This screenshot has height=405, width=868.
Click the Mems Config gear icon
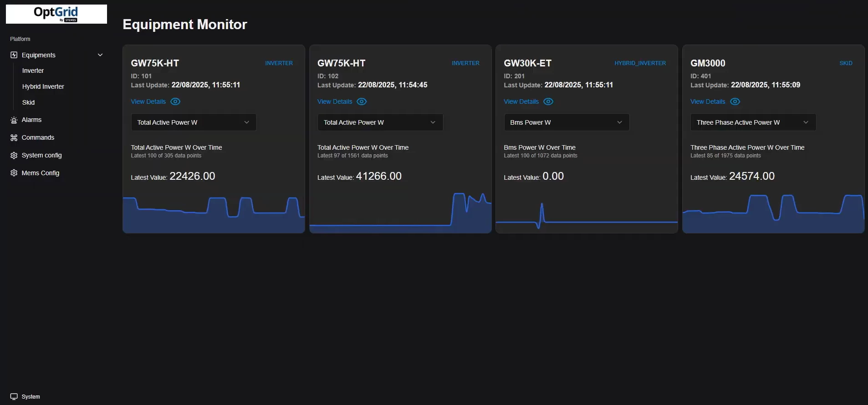coord(14,173)
